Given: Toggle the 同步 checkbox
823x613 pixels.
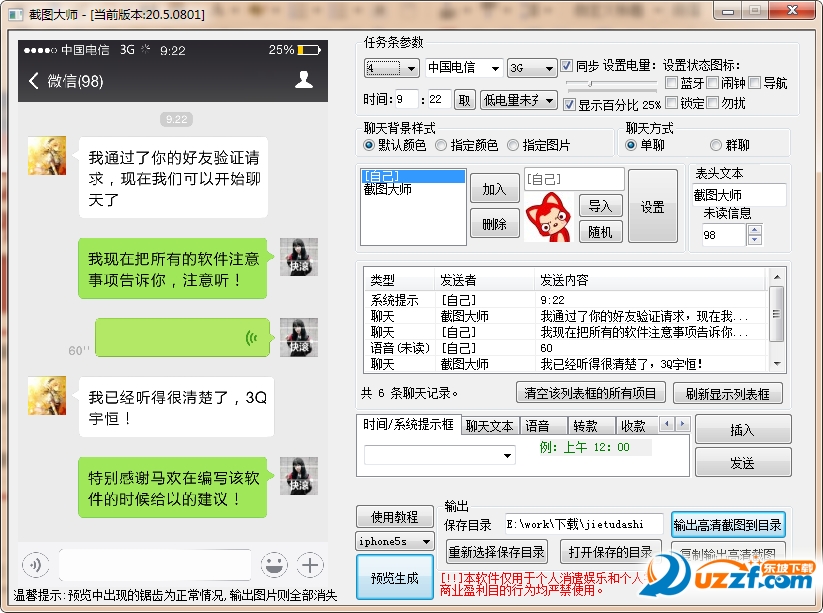Looking at the screenshot, I should click(566, 66).
